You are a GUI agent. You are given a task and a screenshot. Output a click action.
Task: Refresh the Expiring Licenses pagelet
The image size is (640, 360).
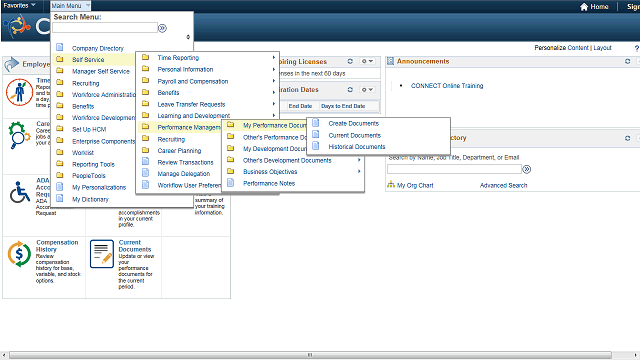pyautogui.click(x=350, y=61)
